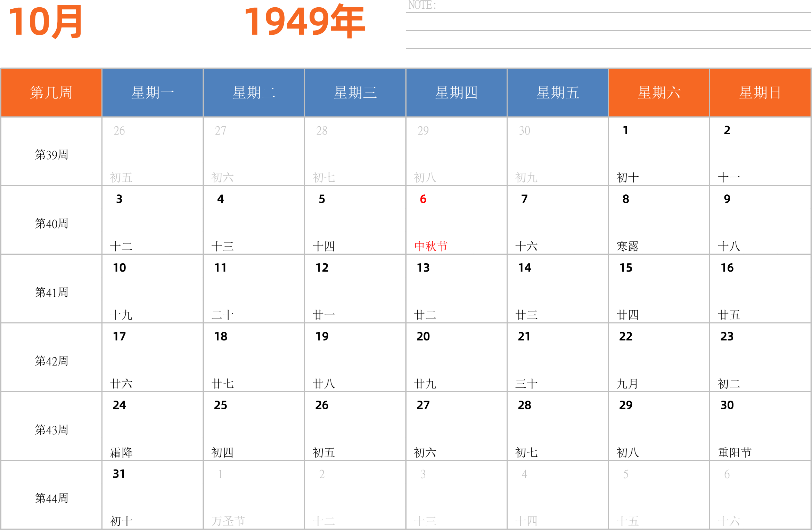Select the 第几周 header cell
The height and width of the screenshot is (530, 812).
point(51,93)
